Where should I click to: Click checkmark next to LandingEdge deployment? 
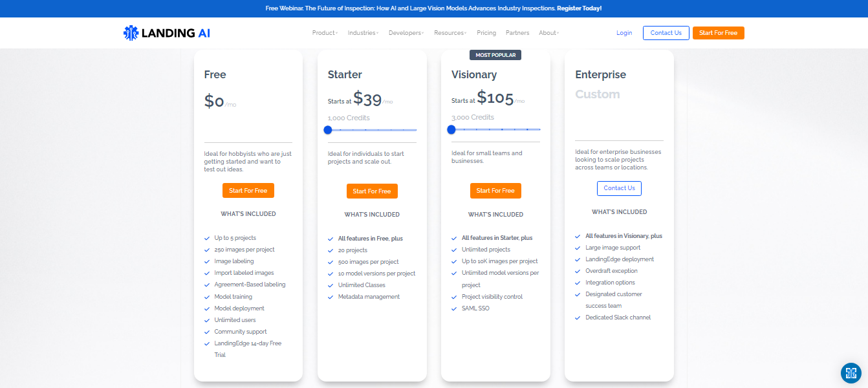(x=578, y=259)
